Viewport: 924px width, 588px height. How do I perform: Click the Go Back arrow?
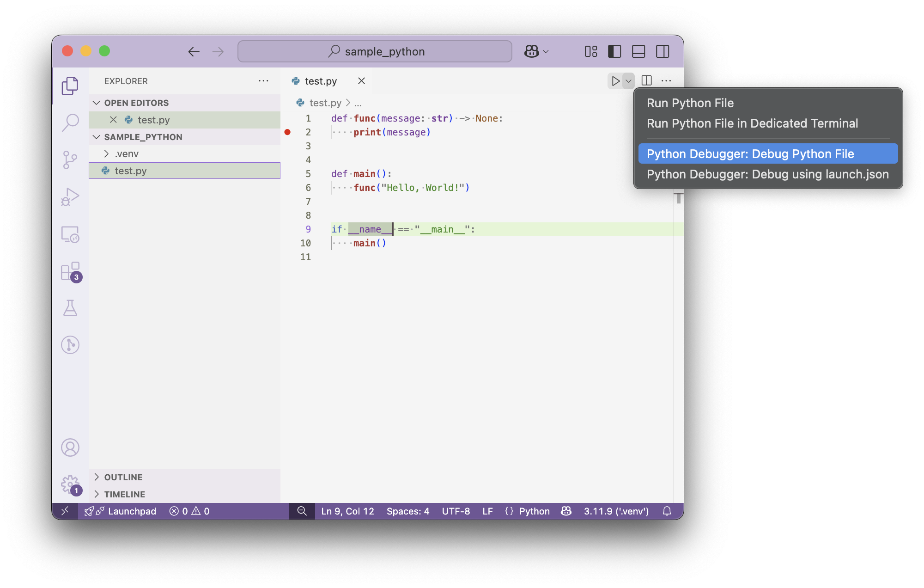tap(194, 51)
